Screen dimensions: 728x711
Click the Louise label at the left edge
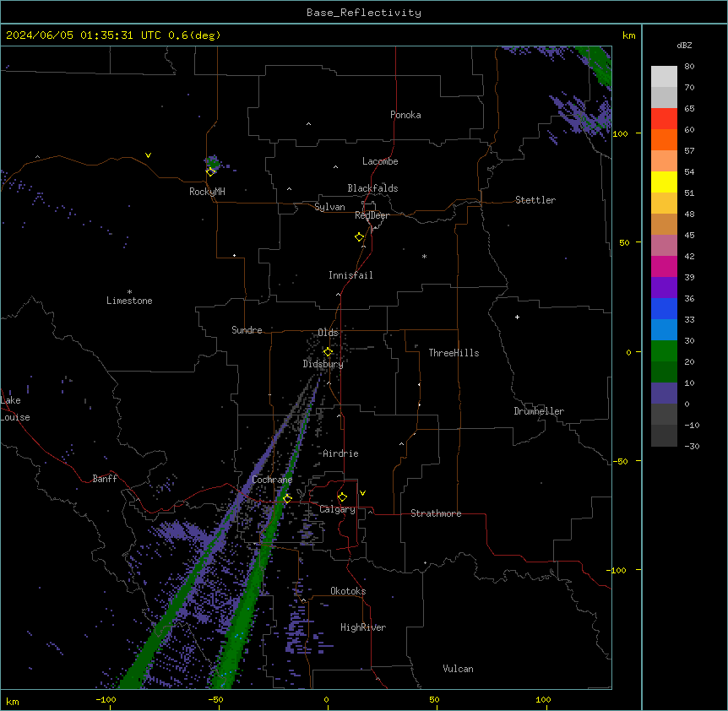(x=15, y=417)
